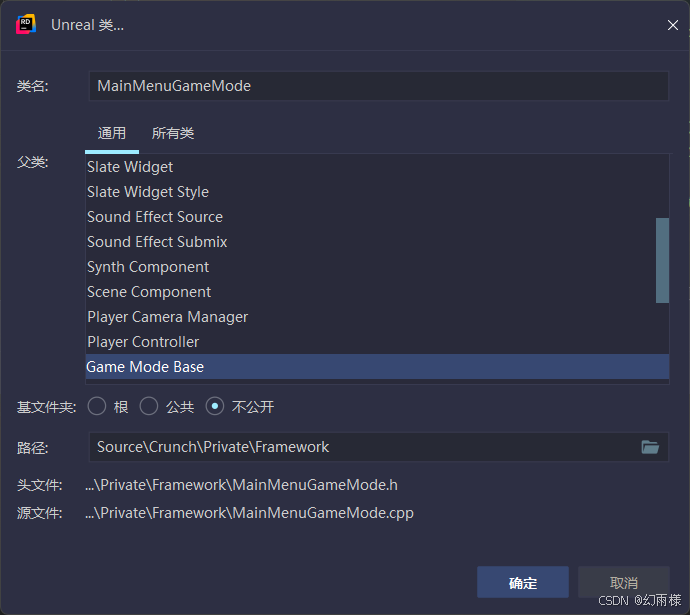
Task: Select the 根 base folder radio button
Action: [97, 406]
